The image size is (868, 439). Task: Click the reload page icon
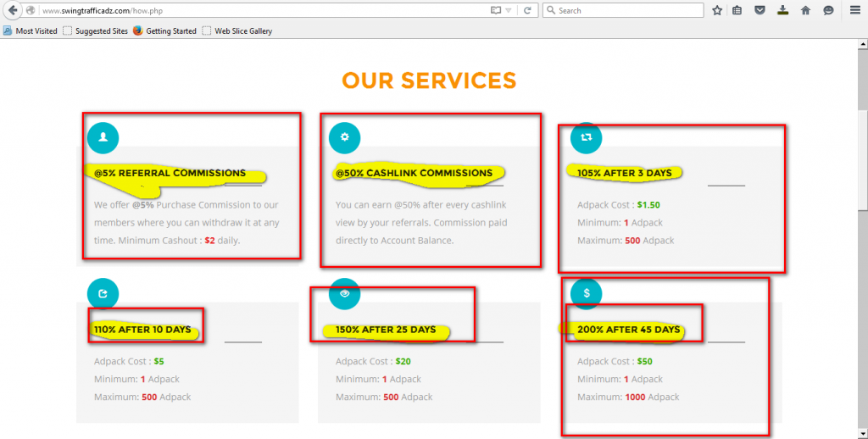coord(527,11)
